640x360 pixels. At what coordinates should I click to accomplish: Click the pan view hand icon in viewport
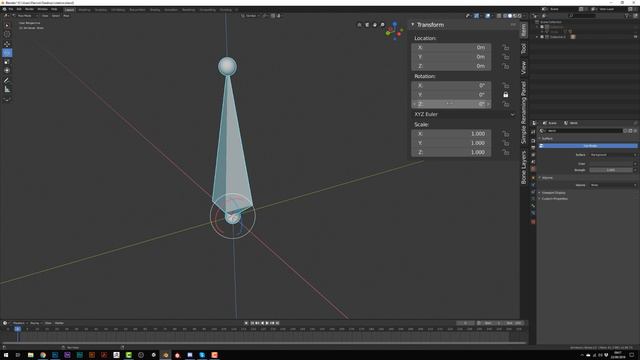(375, 25)
